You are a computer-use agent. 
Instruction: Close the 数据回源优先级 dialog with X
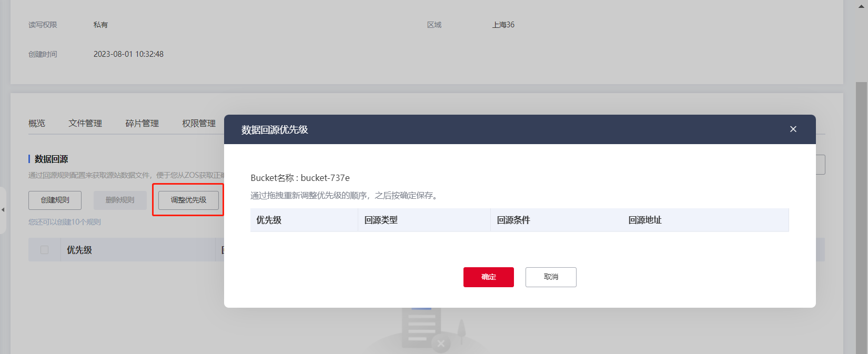click(x=793, y=129)
